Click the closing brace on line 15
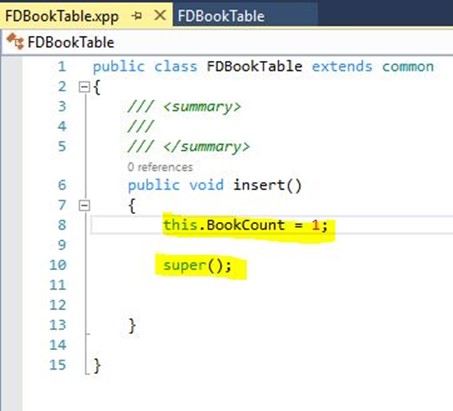 click(x=97, y=365)
